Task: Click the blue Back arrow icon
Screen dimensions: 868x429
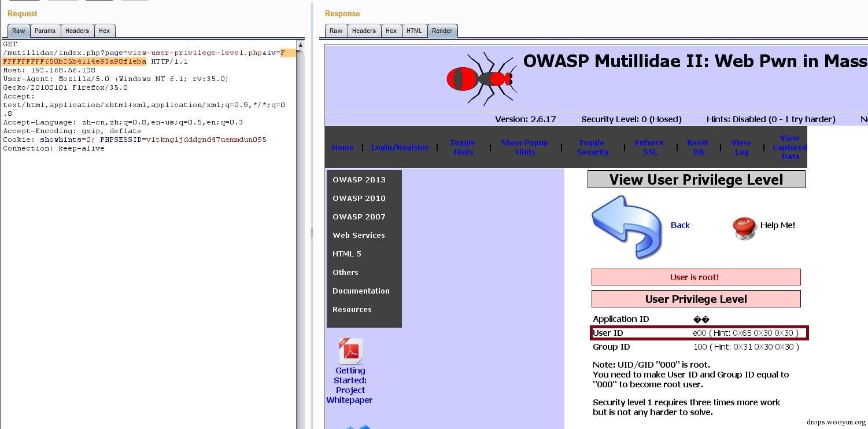Action: click(x=627, y=226)
